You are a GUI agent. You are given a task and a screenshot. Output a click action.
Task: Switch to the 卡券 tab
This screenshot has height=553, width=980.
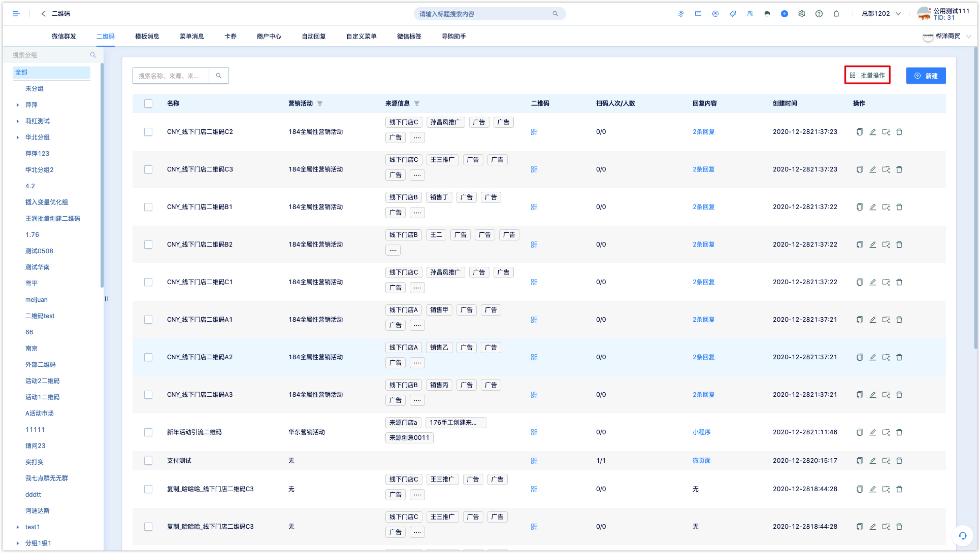click(x=230, y=37)
